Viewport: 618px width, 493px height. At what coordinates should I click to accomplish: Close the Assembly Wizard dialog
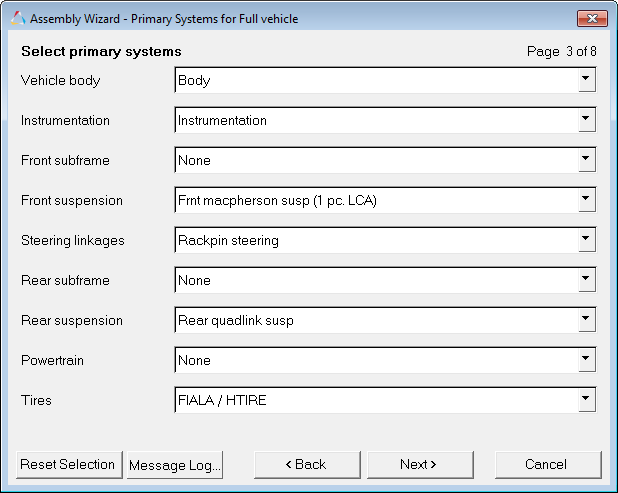click(x=593, y=19)
